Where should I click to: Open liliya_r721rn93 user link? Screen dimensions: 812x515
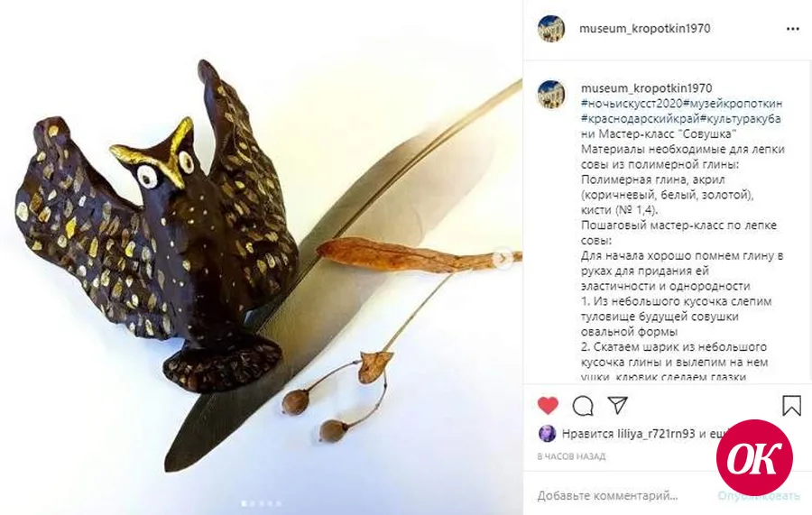coord(656,434)
